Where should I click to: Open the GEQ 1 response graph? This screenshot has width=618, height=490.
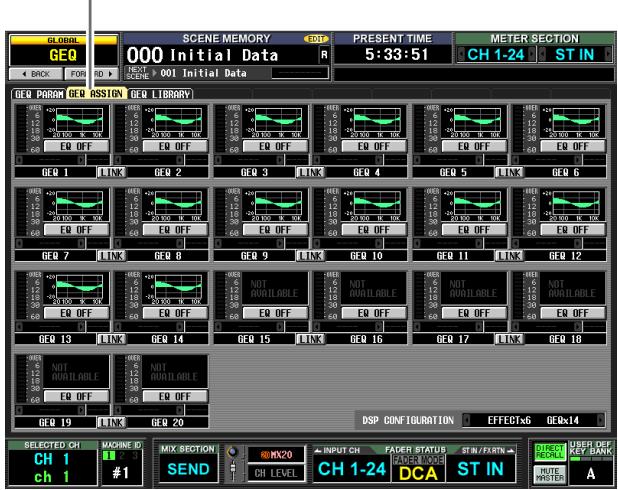(79, 120)
